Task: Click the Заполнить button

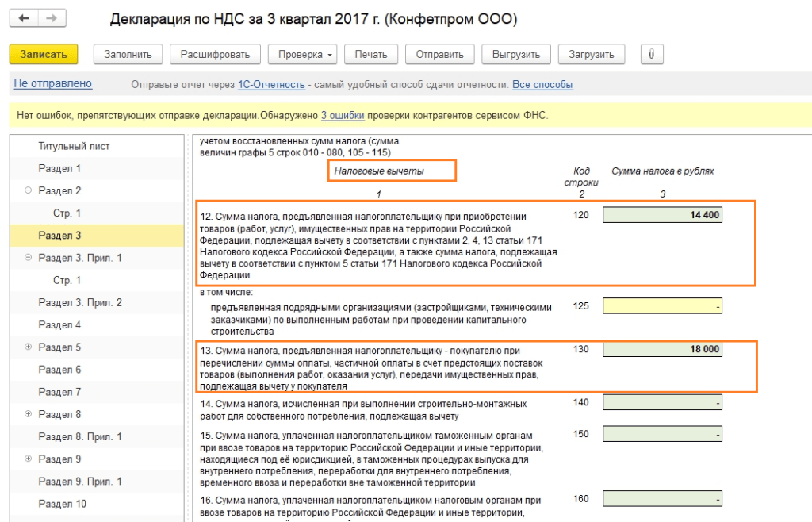Action: coord(128,54)
